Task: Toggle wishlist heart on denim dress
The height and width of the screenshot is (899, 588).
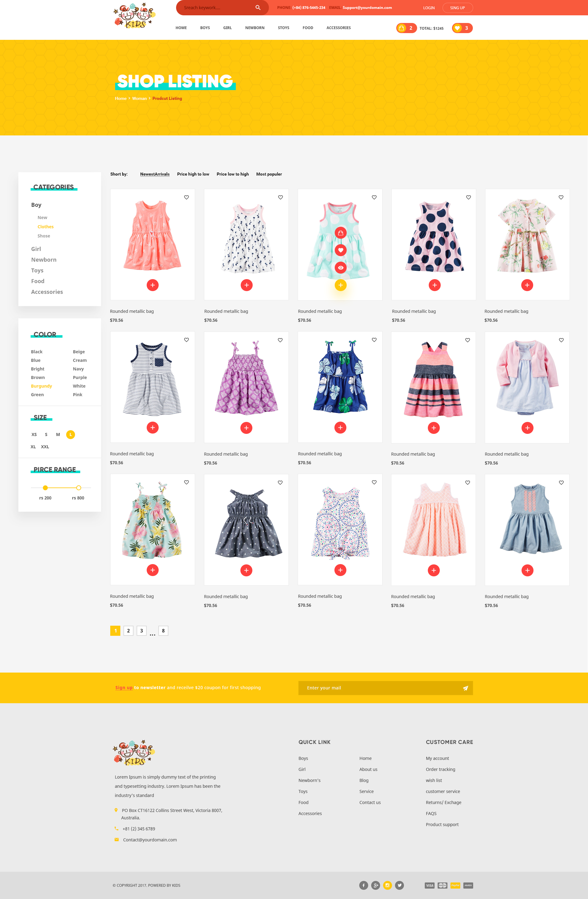Action: point(561,482)
